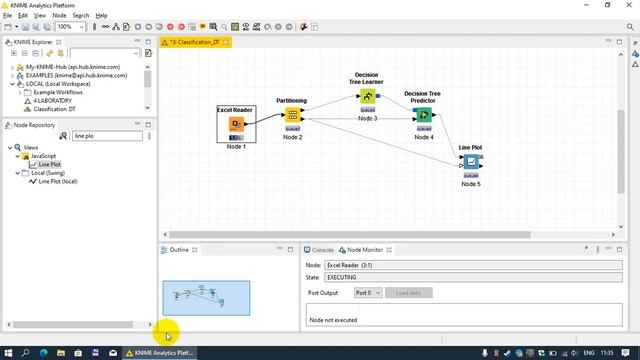Click the refresh link icon in KNIME Explorer
Screen dimensions: 640x360
point(49,53)
